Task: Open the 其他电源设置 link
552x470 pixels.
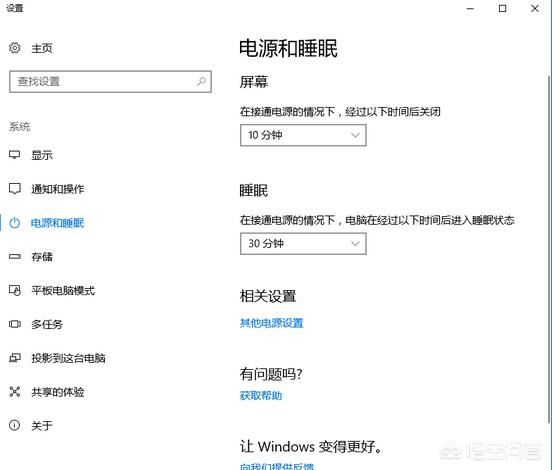Action: (x=271, y=323)
